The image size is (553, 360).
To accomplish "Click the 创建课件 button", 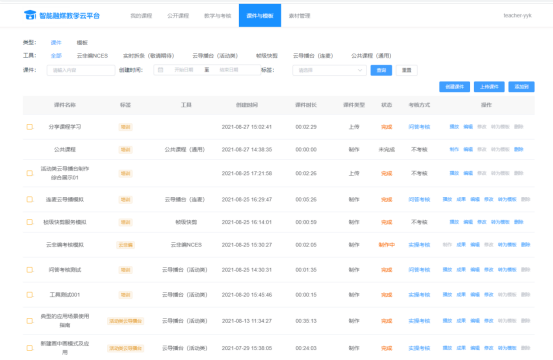I will pos(455,87).
